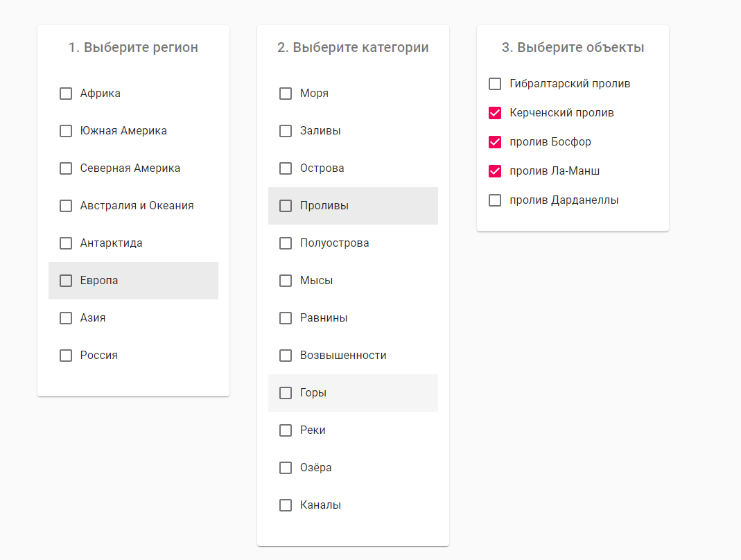741x560 pixels.
Task: Tick the Северная Америка checkbox
Action: click(x=66, y=168)
